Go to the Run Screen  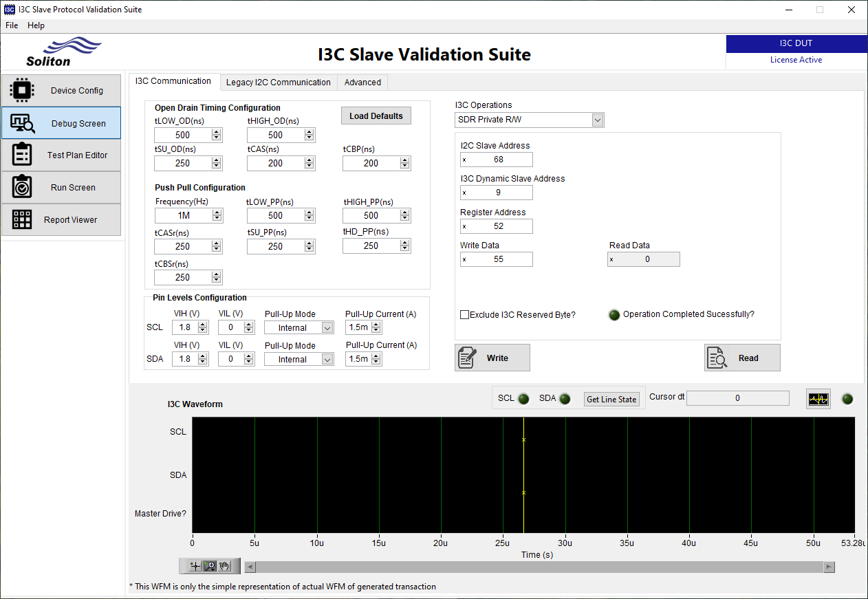pyautogui.click(x=61, y=187)
